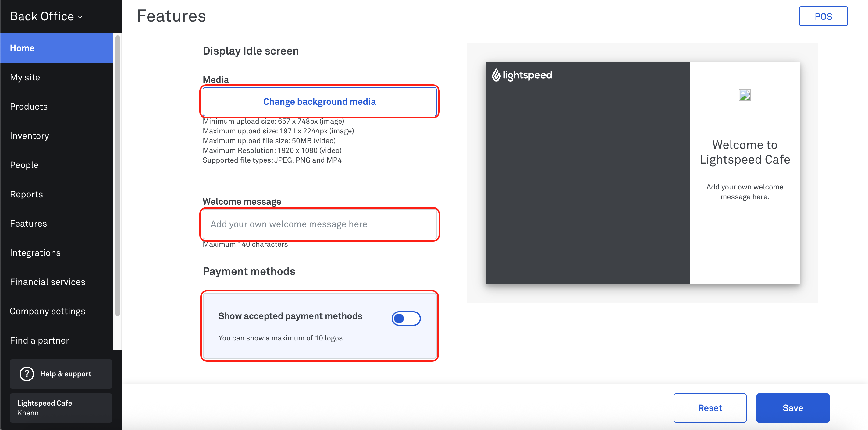Click 'Add your own welcome message here.' preview text
This screenshot has height=430, width=868.
[745, 192]
